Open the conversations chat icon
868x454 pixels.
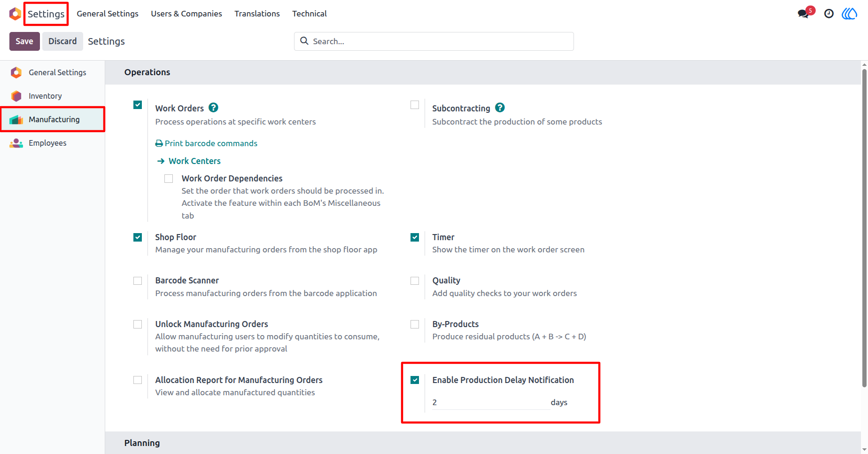pos(803,14)
